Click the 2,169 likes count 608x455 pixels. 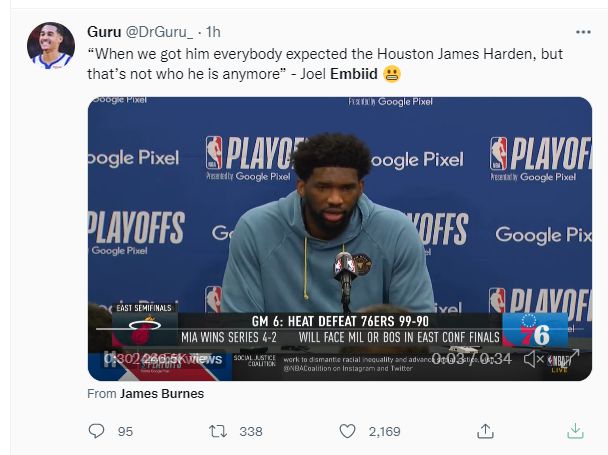pos(384,431)
